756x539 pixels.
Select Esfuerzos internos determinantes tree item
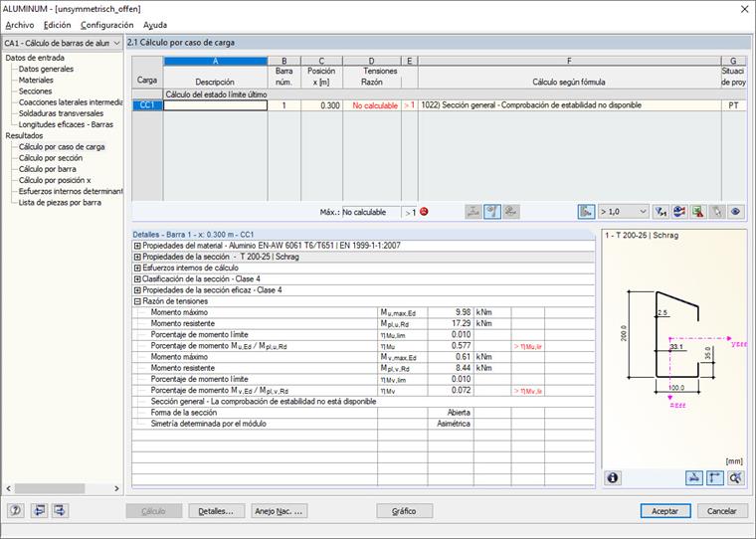[71, 191]
